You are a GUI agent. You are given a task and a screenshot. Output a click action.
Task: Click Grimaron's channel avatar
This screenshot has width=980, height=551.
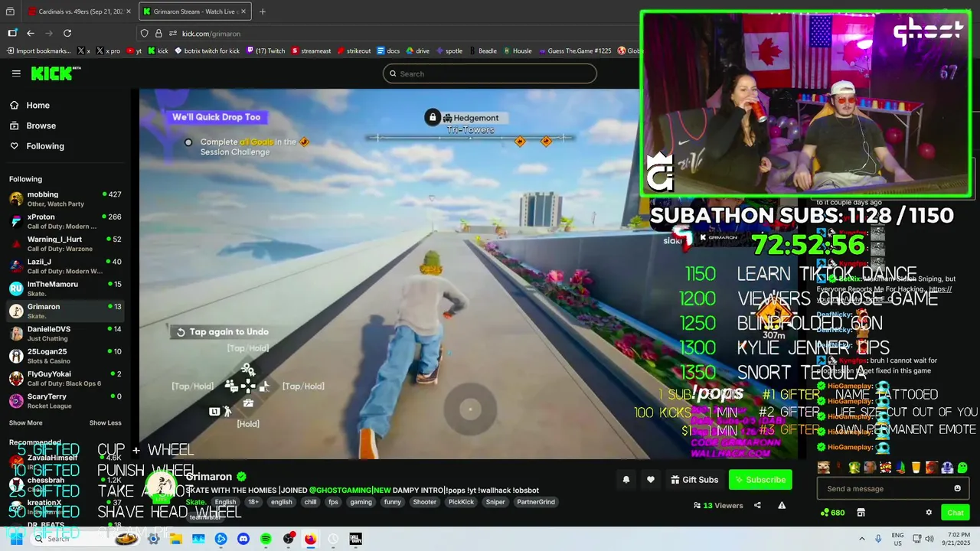coord(162,485)
